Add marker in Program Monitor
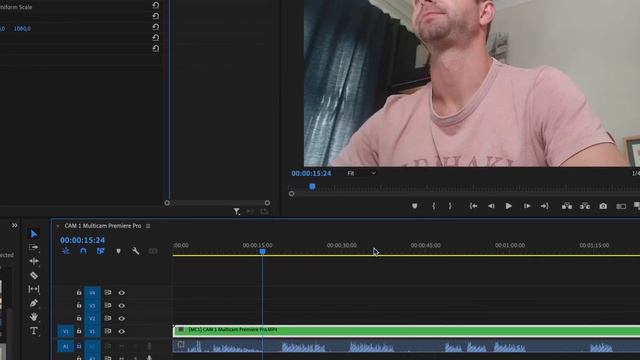The image size is (640, 360). point(415,206)
